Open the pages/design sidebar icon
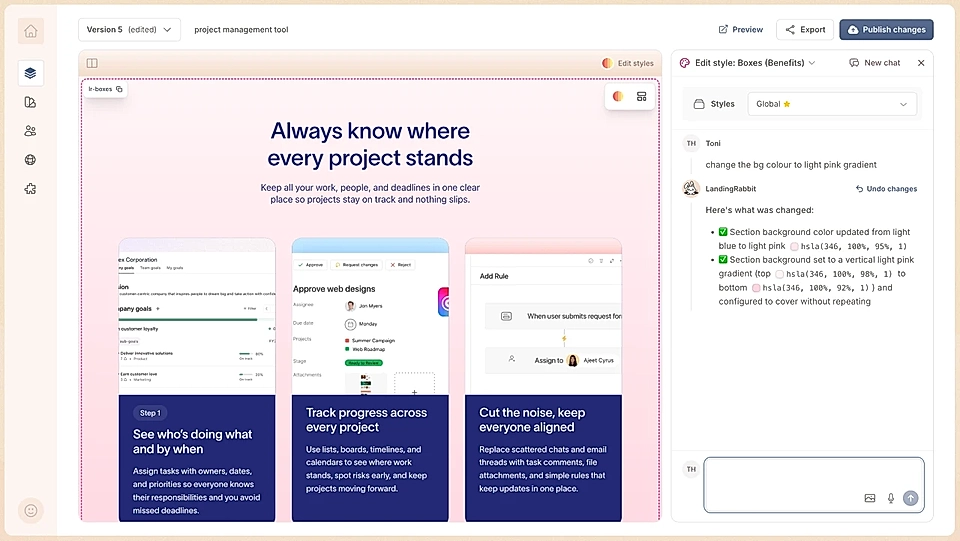The height and width of the screenshot is (541, 960). 31,102
